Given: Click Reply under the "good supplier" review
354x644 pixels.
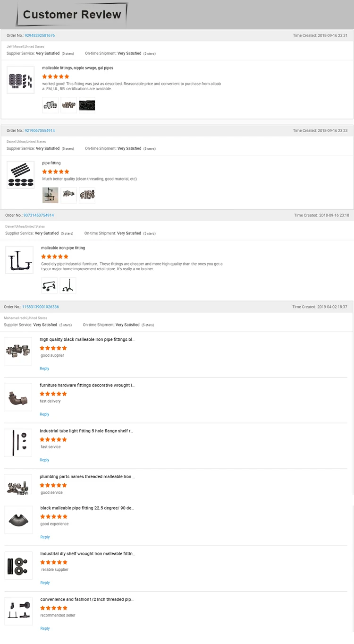Looking at the screenshot, I should [x=44, y=369].
